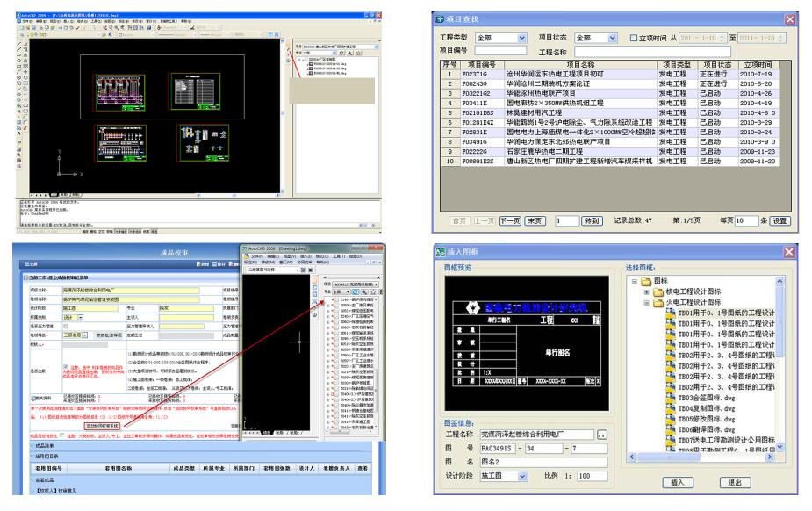Open the 三级卷册 dropdown in 成品校审
This screenshot has height=511, width=812.
[x=85, y=335]
